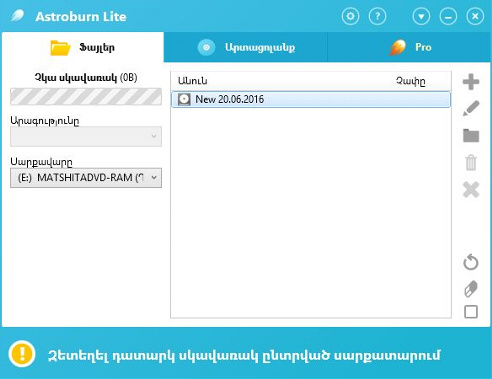Rename item with the pencil icon
The height and width of the screenshot is (379, 492).
click(471, 108)
